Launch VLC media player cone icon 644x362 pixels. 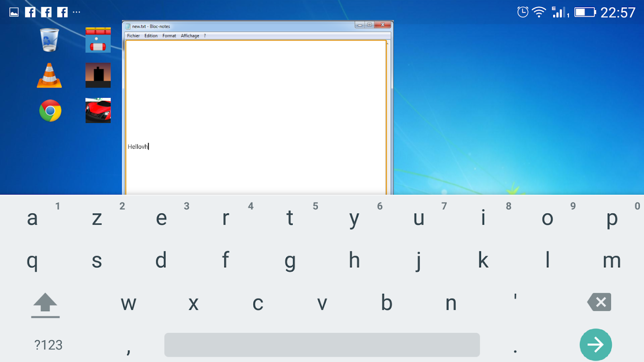49,75
